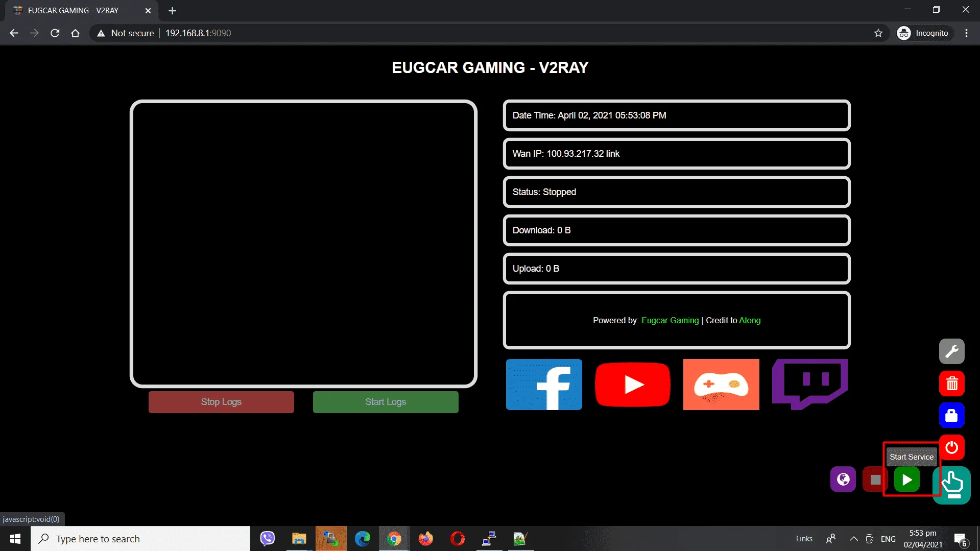Viewport: 980px width, 551px height.
Task: Click the Upload: 0 B text
Action: tap(536, 269)
